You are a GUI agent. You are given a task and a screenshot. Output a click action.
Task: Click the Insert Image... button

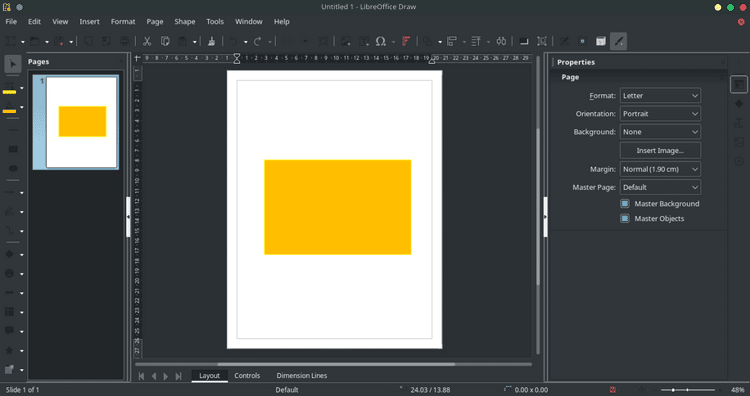[x=660, y=151]
